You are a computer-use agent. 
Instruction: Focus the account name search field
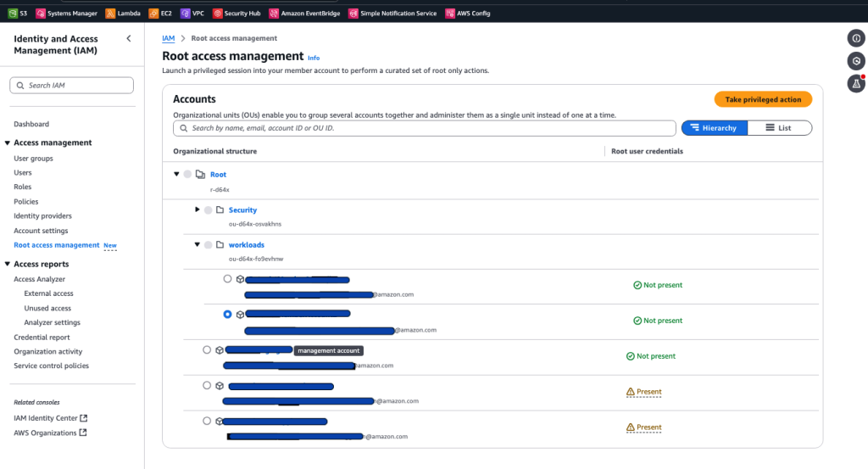click(x=425, y=128)
